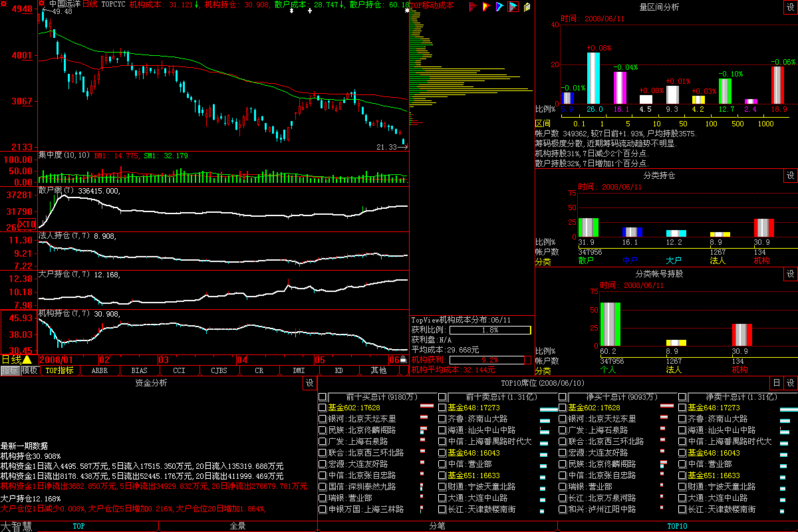Click the first chip distribution icon in the TOP cost toolbar

pyautogui.click(x=473, y=7)
